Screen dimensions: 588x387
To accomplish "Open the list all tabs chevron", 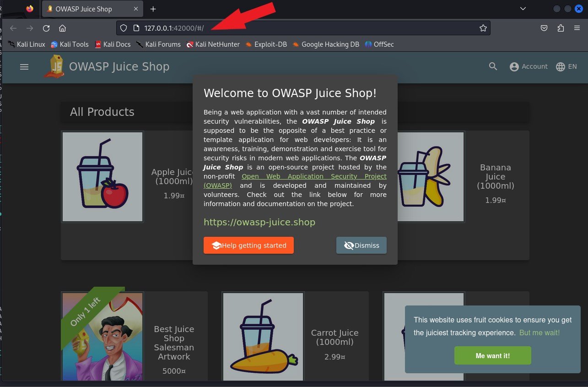I will 523,9.
